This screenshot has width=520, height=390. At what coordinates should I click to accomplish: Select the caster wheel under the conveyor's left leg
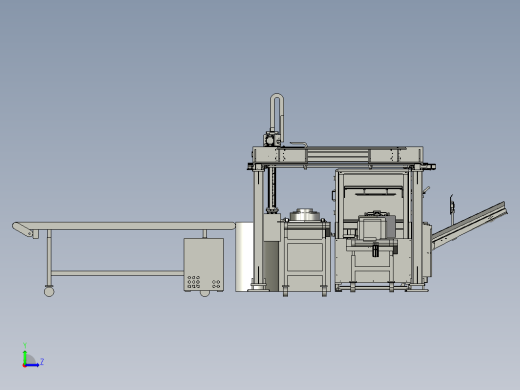49,292
